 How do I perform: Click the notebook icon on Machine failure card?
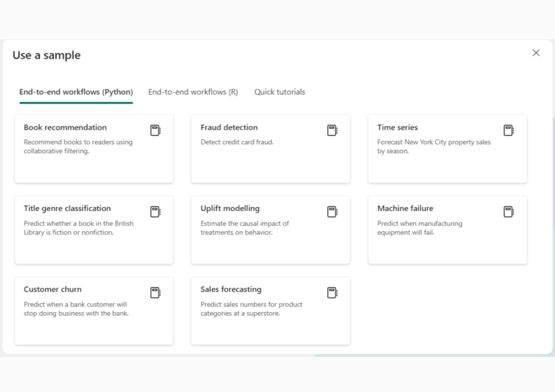tap(509, 212)
